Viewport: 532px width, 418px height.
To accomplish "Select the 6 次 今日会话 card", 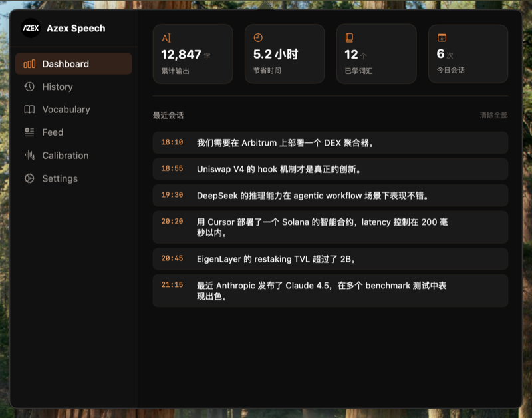I will click(x=468, y=54).
